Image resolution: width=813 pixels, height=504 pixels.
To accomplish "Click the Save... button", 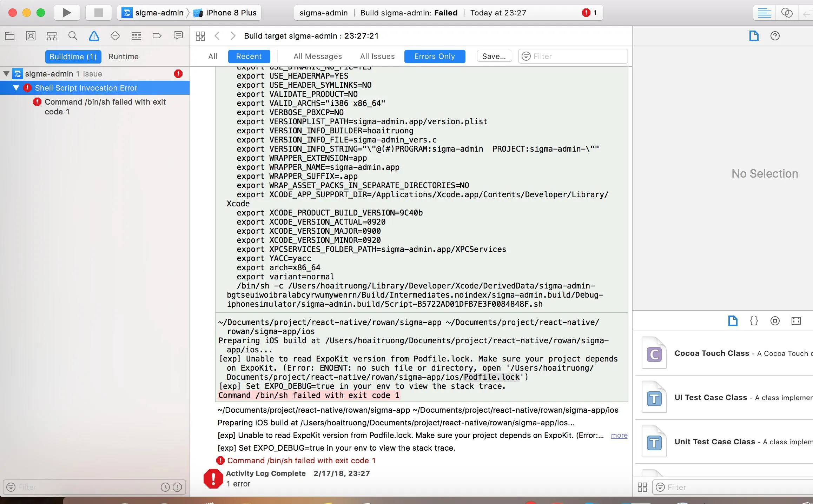I will (494, 57).
